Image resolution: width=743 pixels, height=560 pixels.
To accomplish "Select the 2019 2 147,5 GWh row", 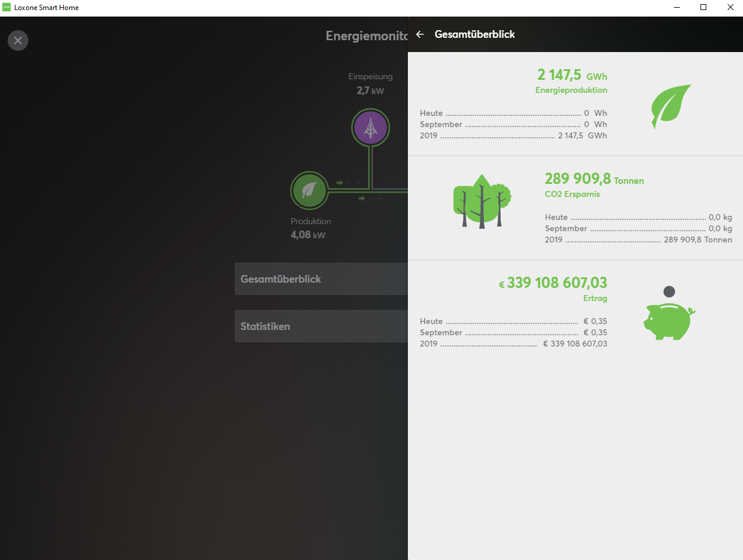I will click(x=514, y=135).
